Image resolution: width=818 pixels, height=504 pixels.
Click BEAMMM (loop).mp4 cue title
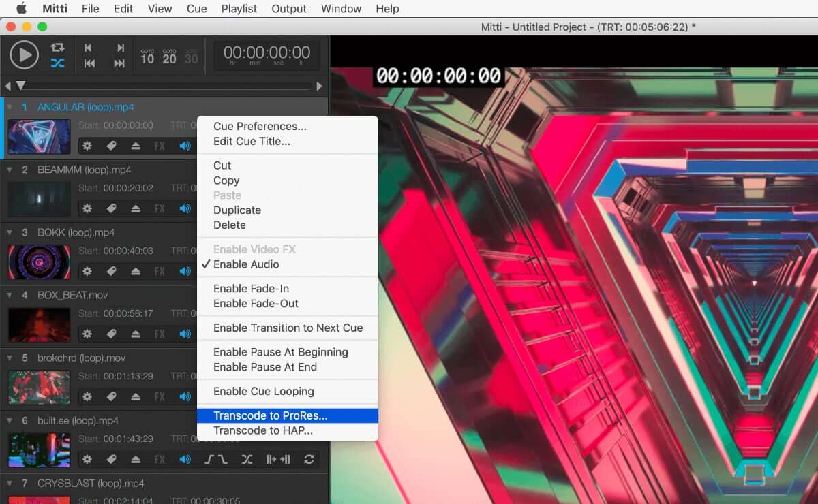pos(85,170)
